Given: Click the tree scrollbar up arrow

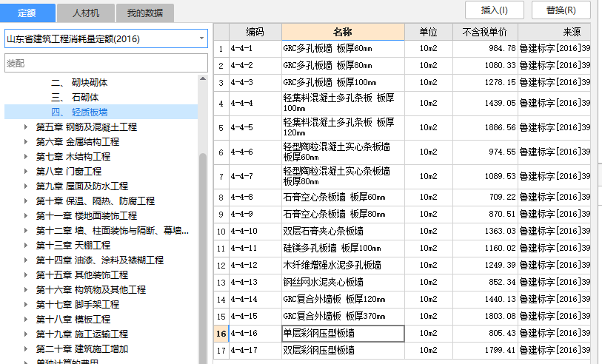Looking at the screenshot, I should (x=203, y=78).
